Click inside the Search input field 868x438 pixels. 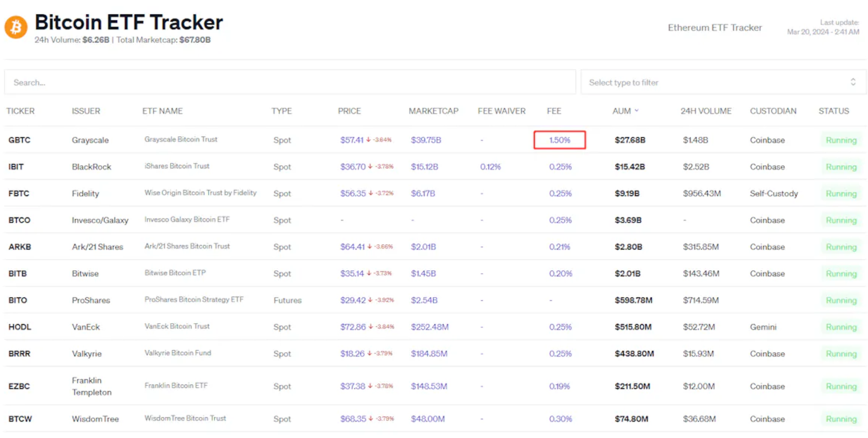tap(290, 83)
